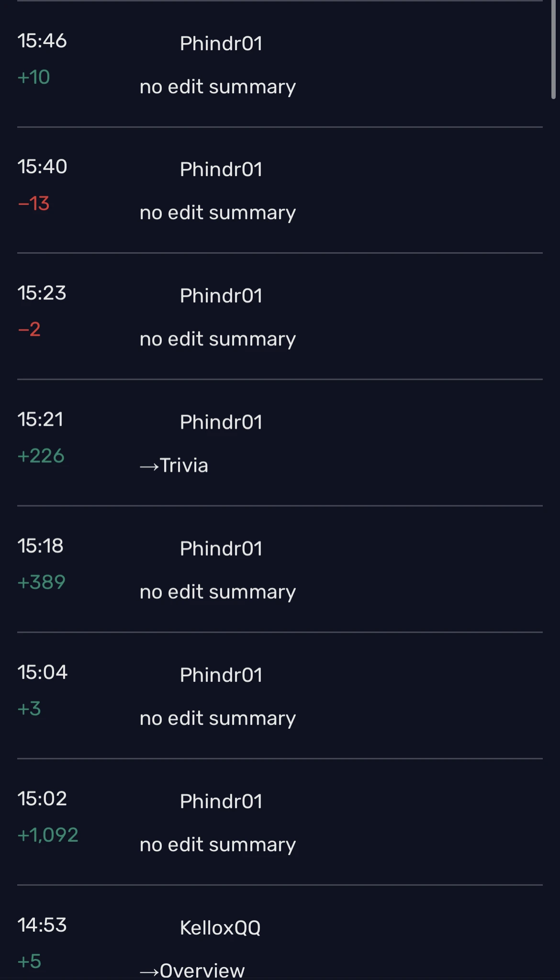Open the 15:21 revision timestamp
This screenshot has height=980, width=560.
tap(40, 420)
